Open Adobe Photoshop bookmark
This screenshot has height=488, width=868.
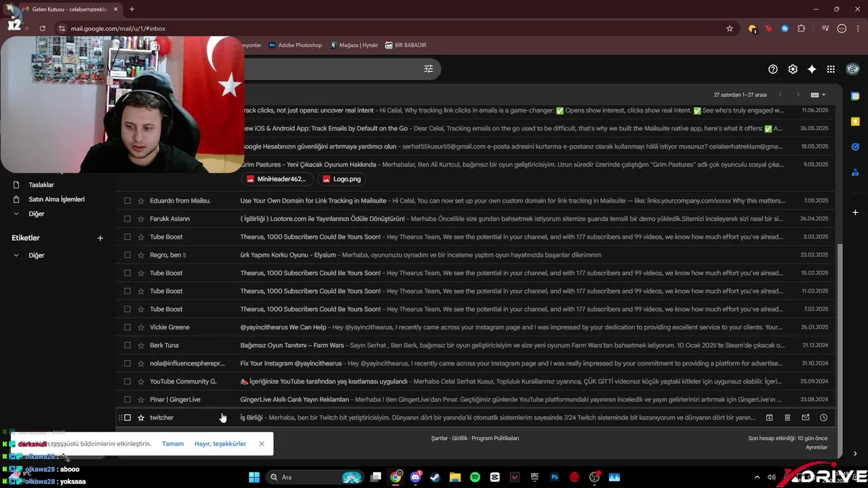click(x=296, y=45)
